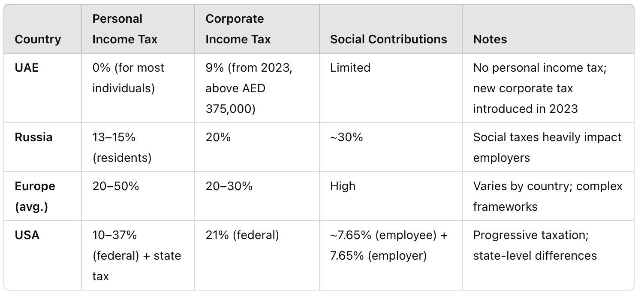Select the Russia row label

(33, 137)
